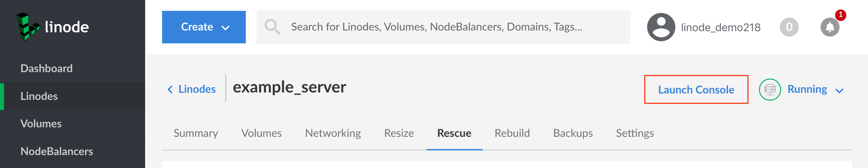Open the Running power status dropdown
Image resolution: width=868 pixels, height=168 pixels.
[x=815, y=90]
